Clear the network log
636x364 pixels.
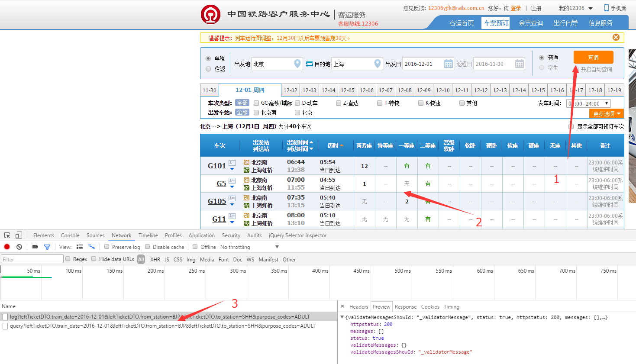[19, 247]
